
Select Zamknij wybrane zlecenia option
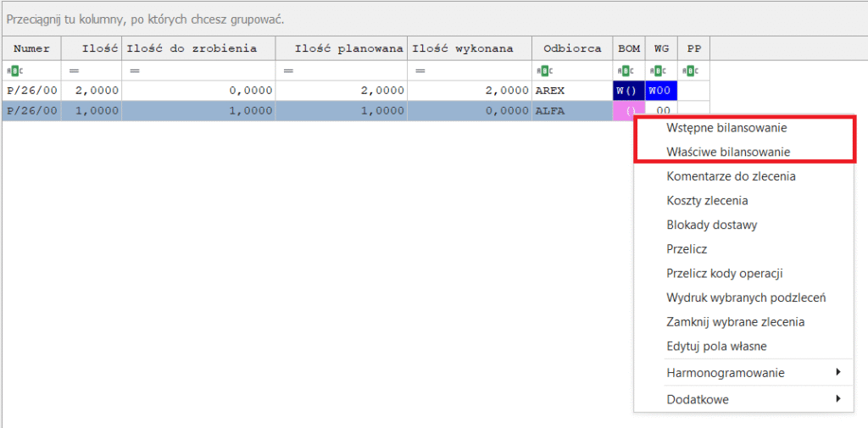(x=735, y=322)
